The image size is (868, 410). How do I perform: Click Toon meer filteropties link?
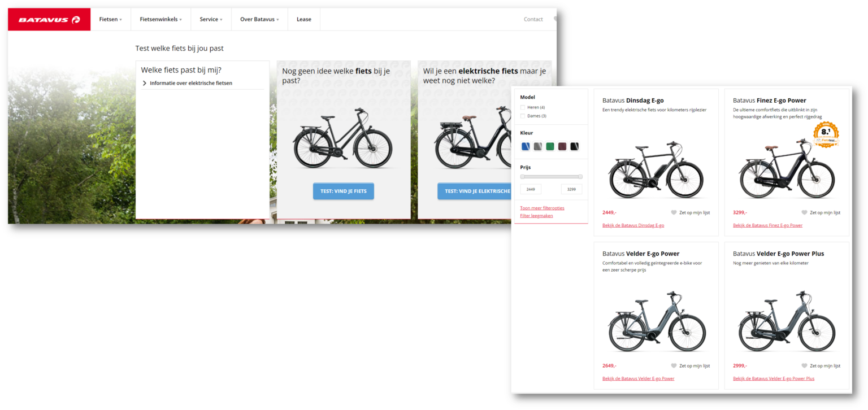[542, 208]
